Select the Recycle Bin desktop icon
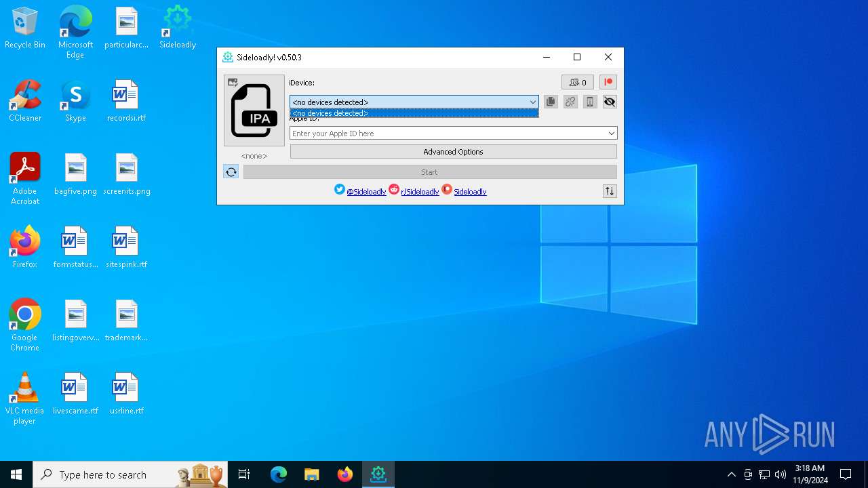 click(x=25, y=28)
